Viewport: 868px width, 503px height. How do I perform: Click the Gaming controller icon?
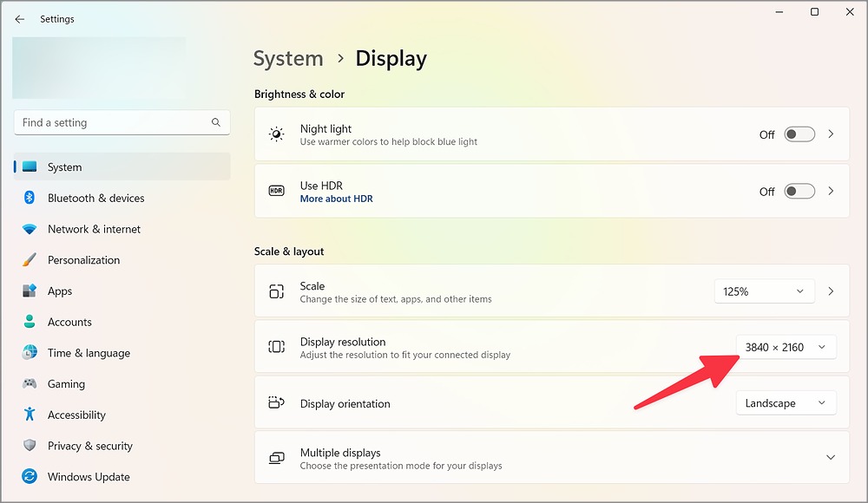coord(30,383)
